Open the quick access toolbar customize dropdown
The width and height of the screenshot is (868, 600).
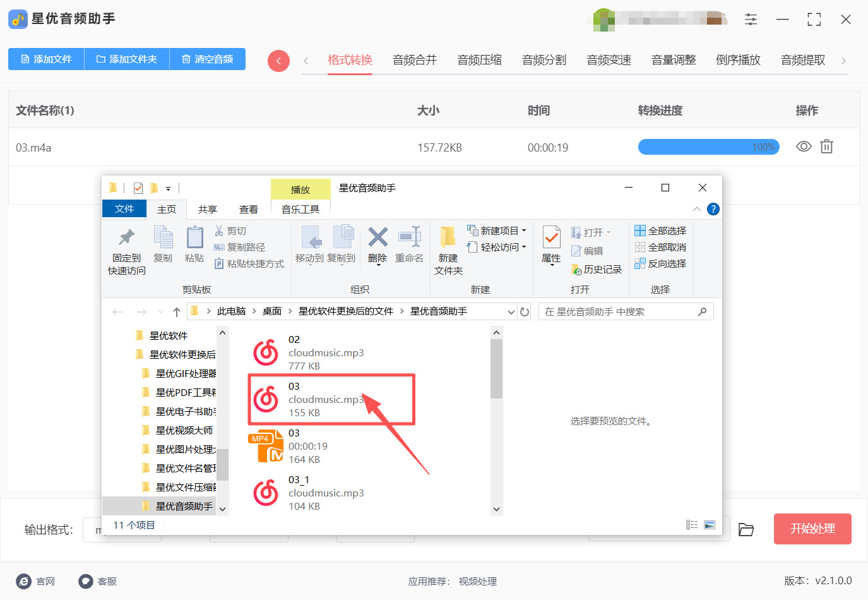click(x=168, y=188)
